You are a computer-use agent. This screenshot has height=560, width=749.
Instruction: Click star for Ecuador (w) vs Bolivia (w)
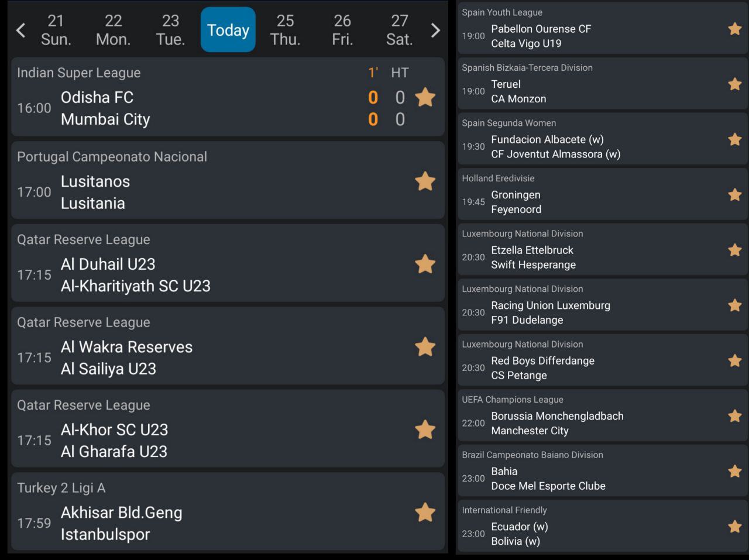pyautogui.click(x=735, y=527)
